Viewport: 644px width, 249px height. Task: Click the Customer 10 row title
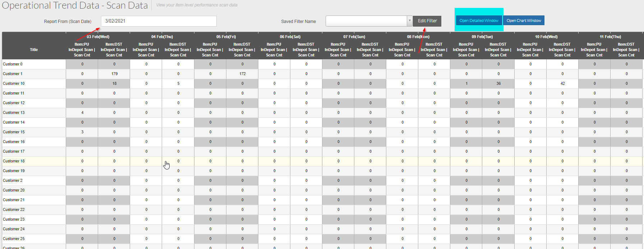[14, 84]
